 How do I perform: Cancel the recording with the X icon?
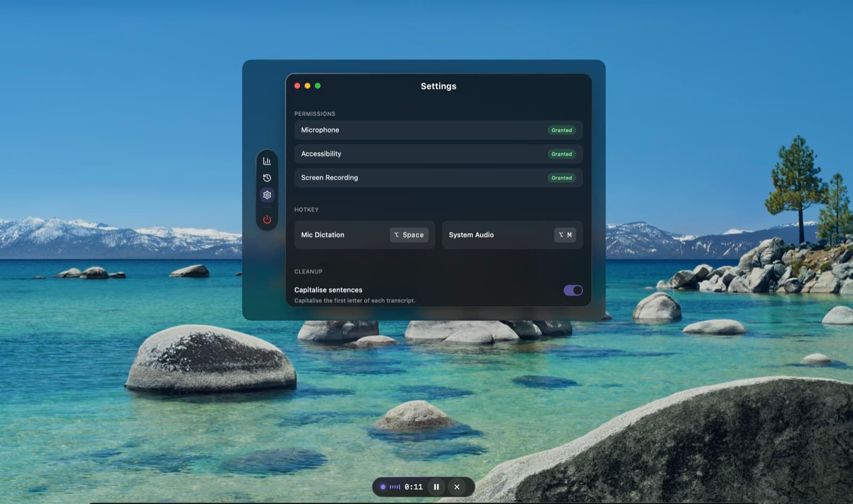click(457, 487)
